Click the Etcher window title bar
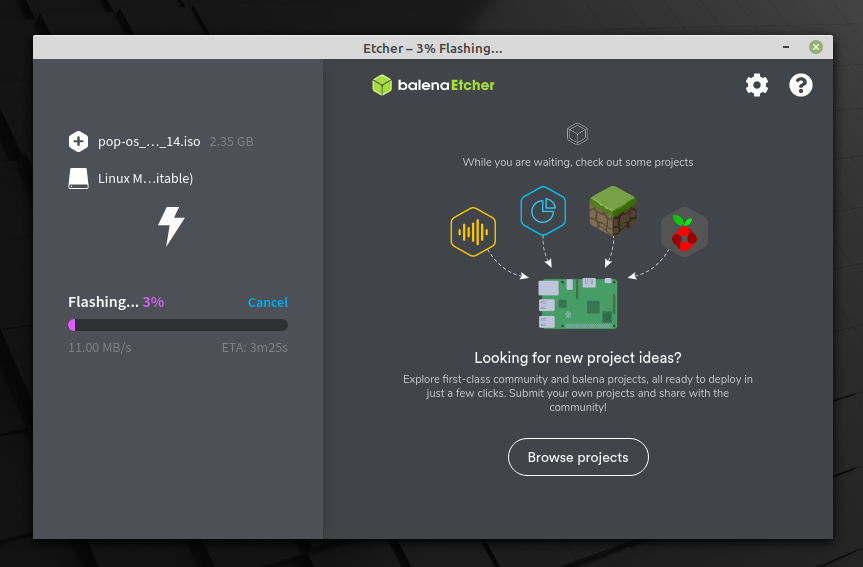 pyautogui.click(x=433, y=48)
